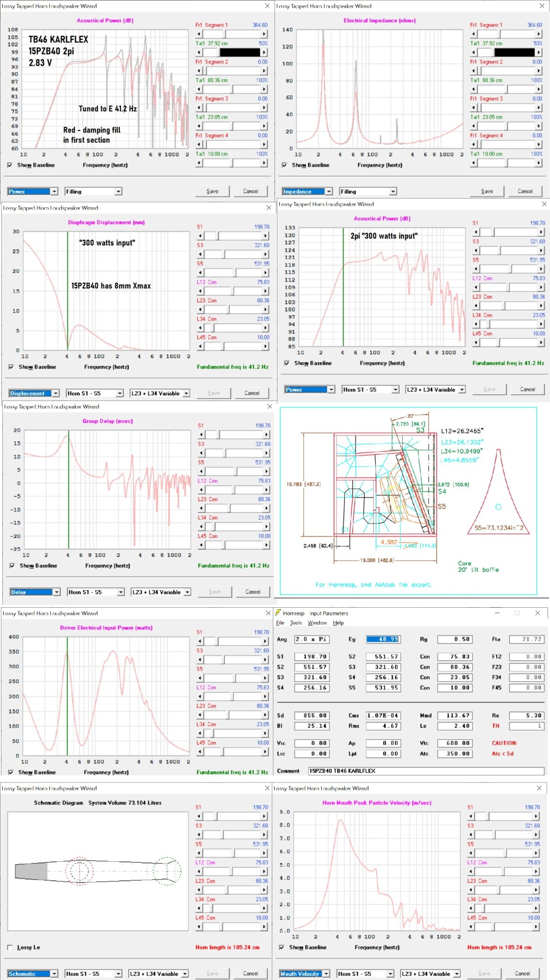Click left arrow of Fr1 Segment 3 slider in Electrical Impedance window
The width and height of the screenshot is (550, 980).
pyautogui.click(x=473, y=108)
